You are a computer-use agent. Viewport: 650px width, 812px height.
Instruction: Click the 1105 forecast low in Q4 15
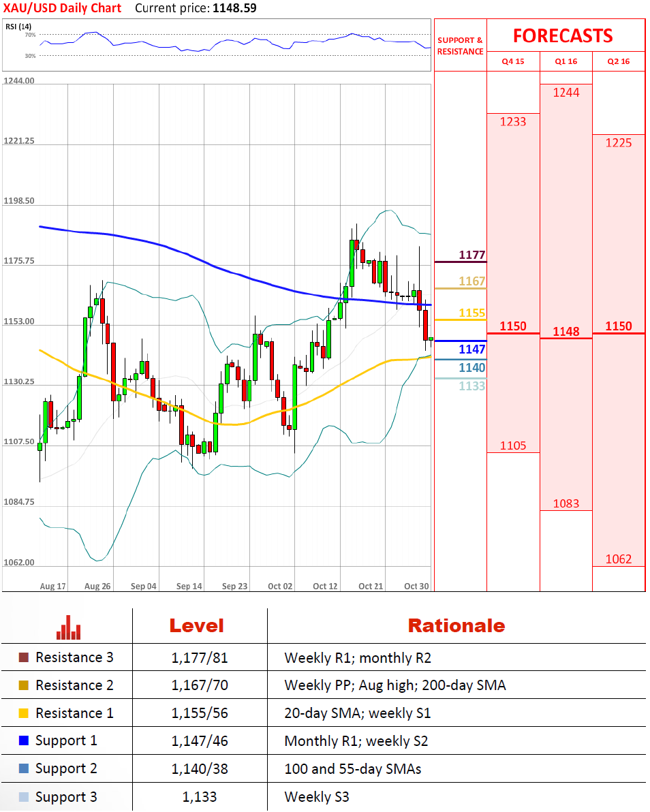tap(513, 446)
